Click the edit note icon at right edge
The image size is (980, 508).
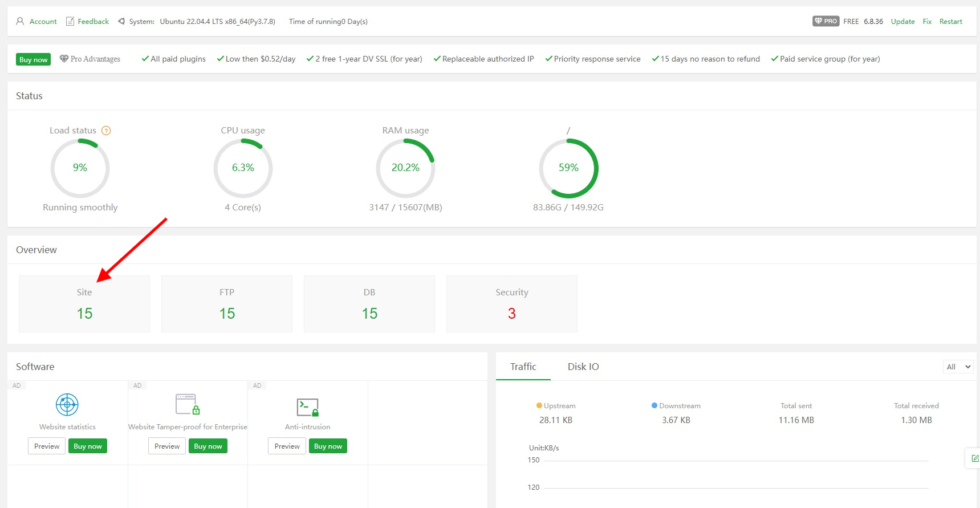974,458
